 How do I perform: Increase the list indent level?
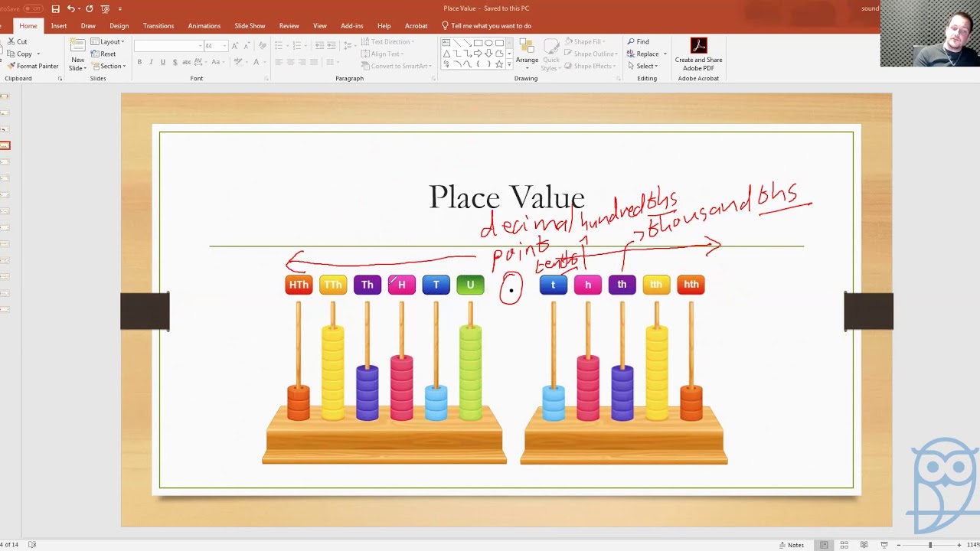[331, 46]
